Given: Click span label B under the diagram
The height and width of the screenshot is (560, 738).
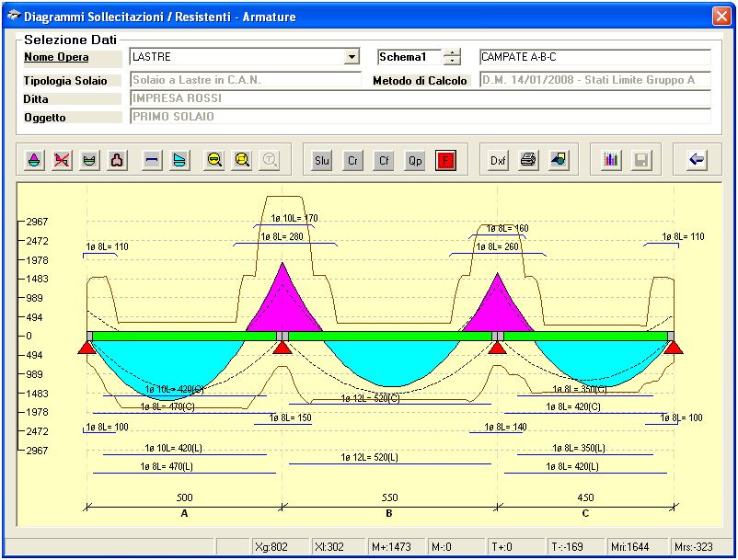Looking at the screenshot, I should click(x=389, y=513).
